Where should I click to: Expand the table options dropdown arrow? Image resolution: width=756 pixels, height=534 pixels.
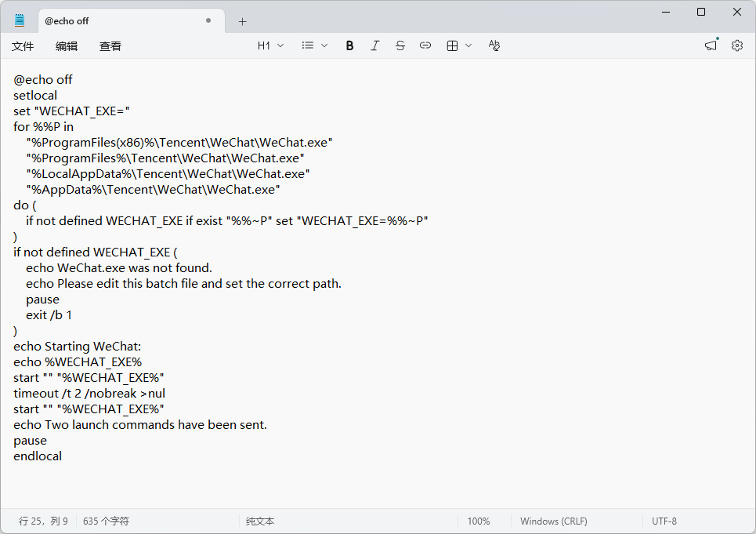coord(468,45)
